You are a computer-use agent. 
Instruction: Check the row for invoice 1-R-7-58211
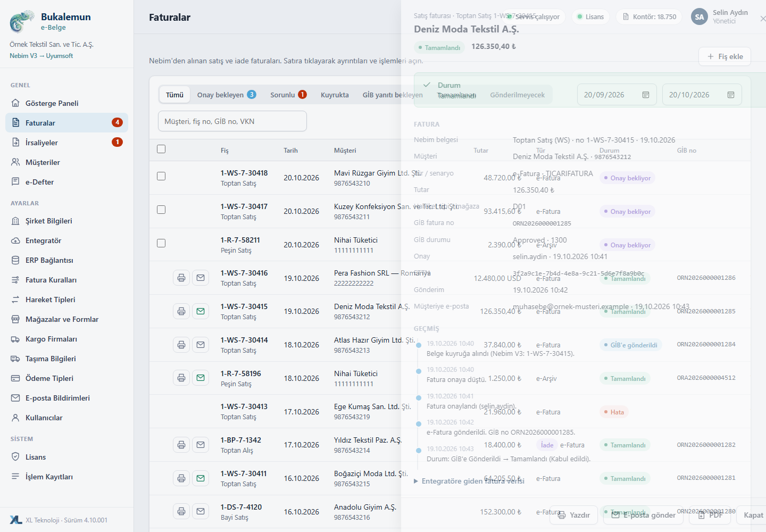(x=161, y=243)
